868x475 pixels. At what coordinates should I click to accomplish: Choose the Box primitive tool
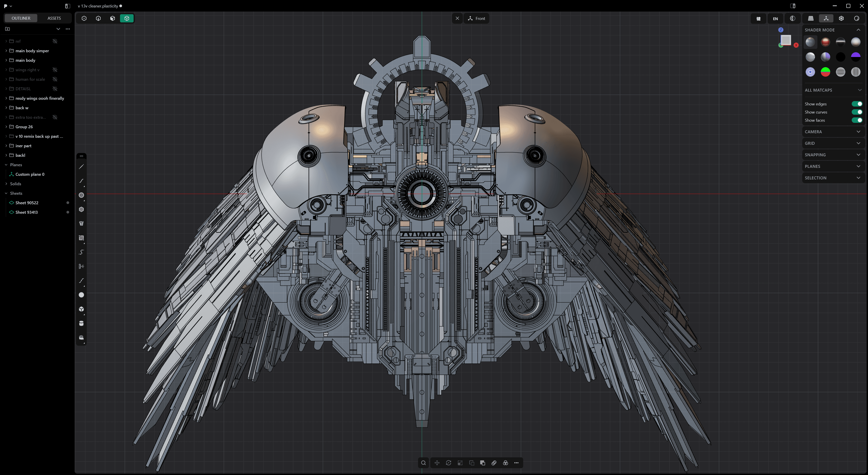pyautogui.click(x=81, y=309)
